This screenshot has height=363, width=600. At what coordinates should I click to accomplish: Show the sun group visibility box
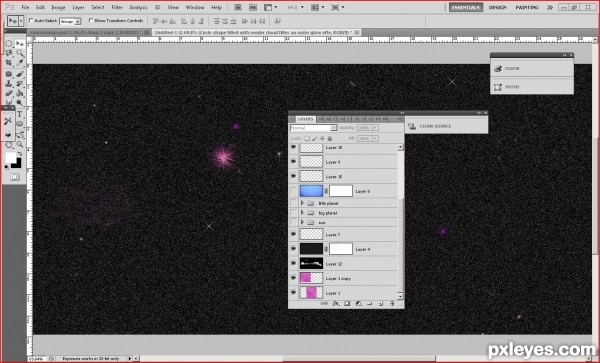click(x=293, y=222)
